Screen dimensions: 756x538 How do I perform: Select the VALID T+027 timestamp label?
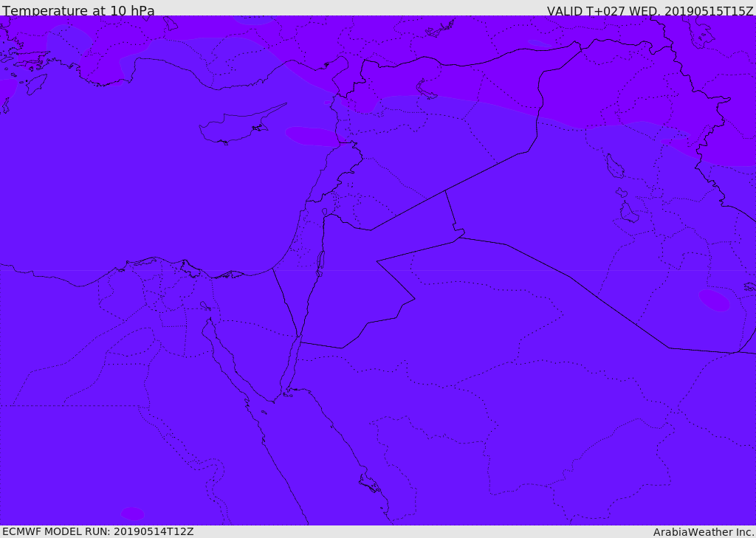coord(650,10)
